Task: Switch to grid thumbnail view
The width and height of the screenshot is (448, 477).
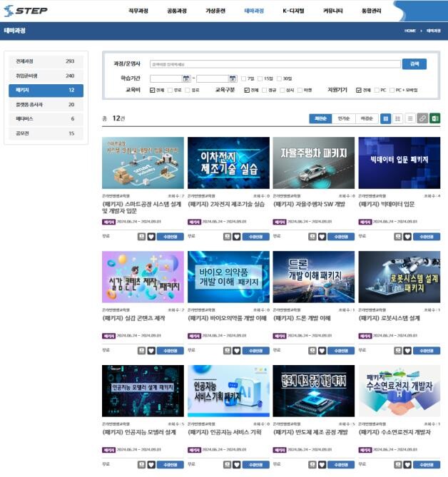Action: click(386, 118)
